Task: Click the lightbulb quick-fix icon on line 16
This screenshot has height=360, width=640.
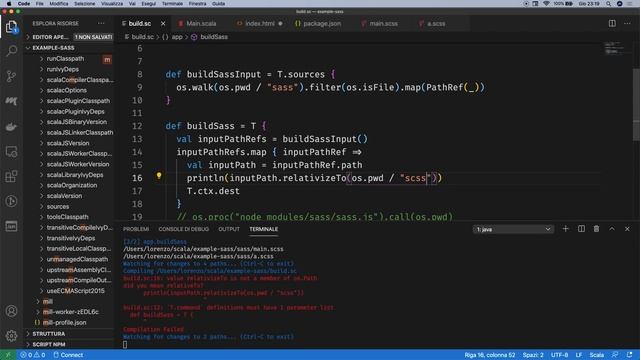Action: pyautogui.click(x=159, y=176)
